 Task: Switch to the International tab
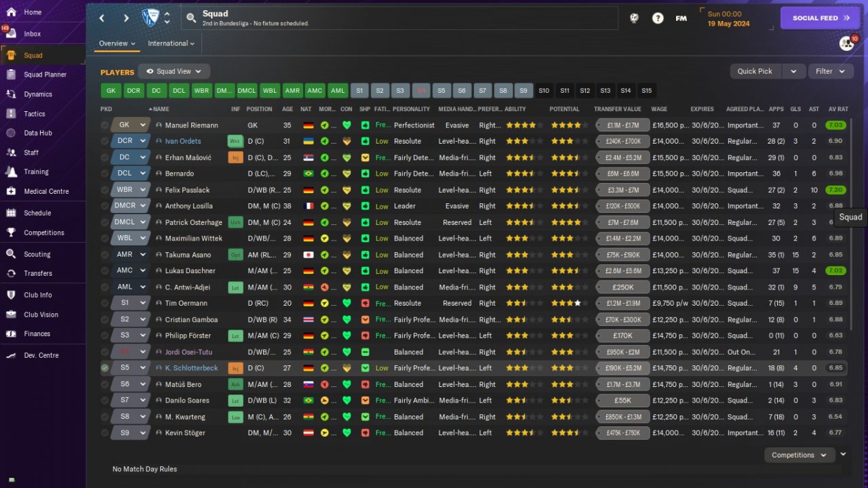[171, 43]
